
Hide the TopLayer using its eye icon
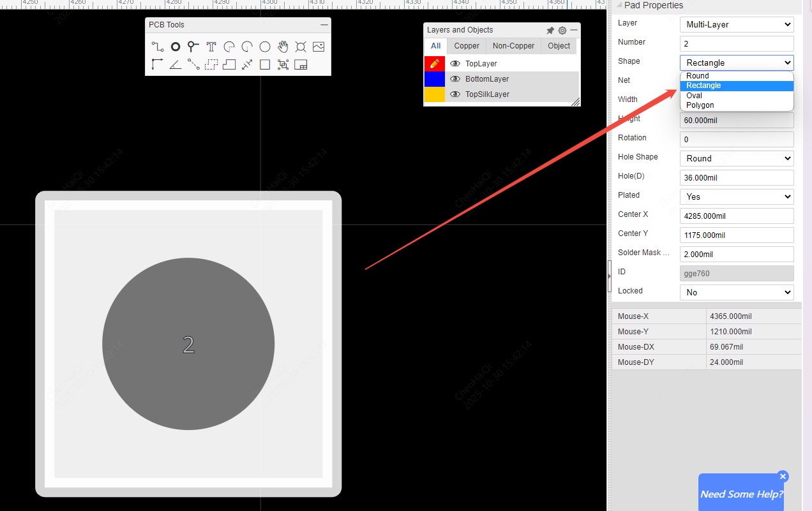pyautogui.click(x=455, y=64)
